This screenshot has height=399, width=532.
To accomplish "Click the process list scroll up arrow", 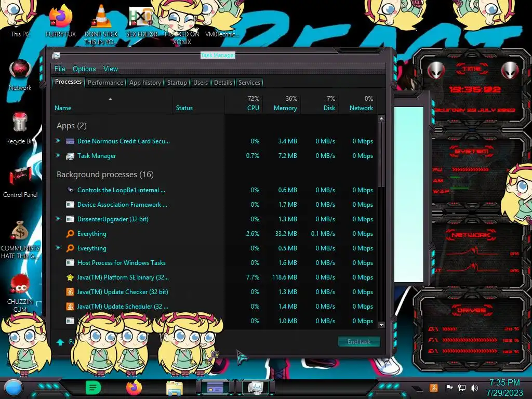I will point(381,119).
